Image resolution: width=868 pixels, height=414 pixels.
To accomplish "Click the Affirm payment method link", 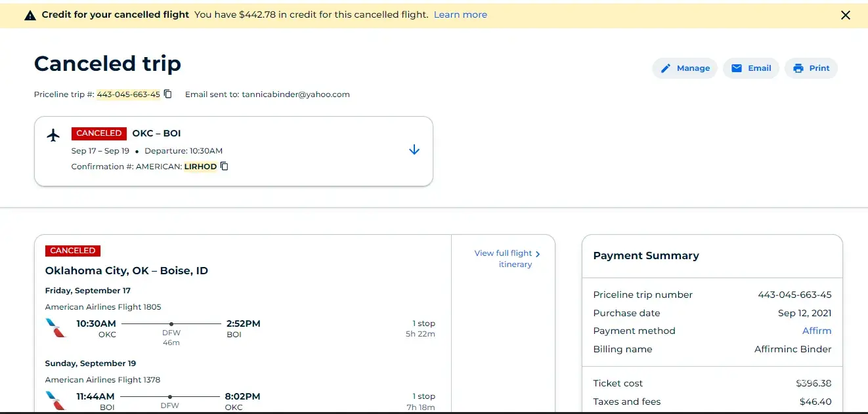I will click(817, 331).
